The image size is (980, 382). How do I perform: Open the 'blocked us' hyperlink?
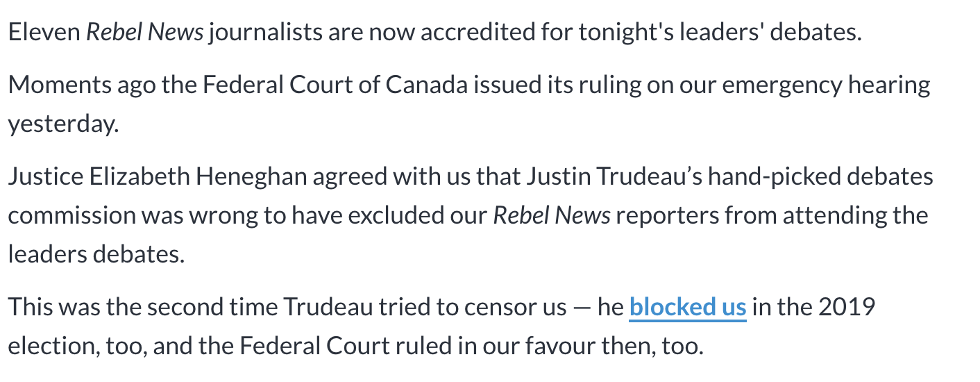coord(687,307)
